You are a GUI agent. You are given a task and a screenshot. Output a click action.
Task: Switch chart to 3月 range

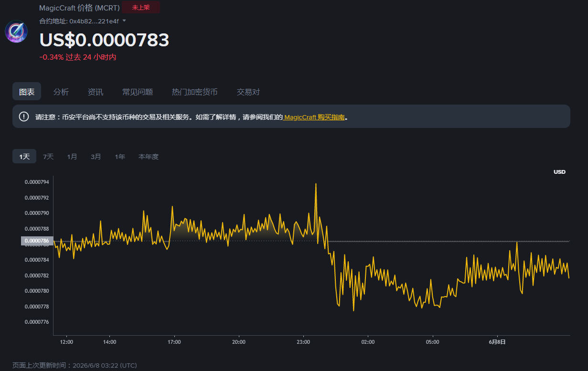click(96, 157)
